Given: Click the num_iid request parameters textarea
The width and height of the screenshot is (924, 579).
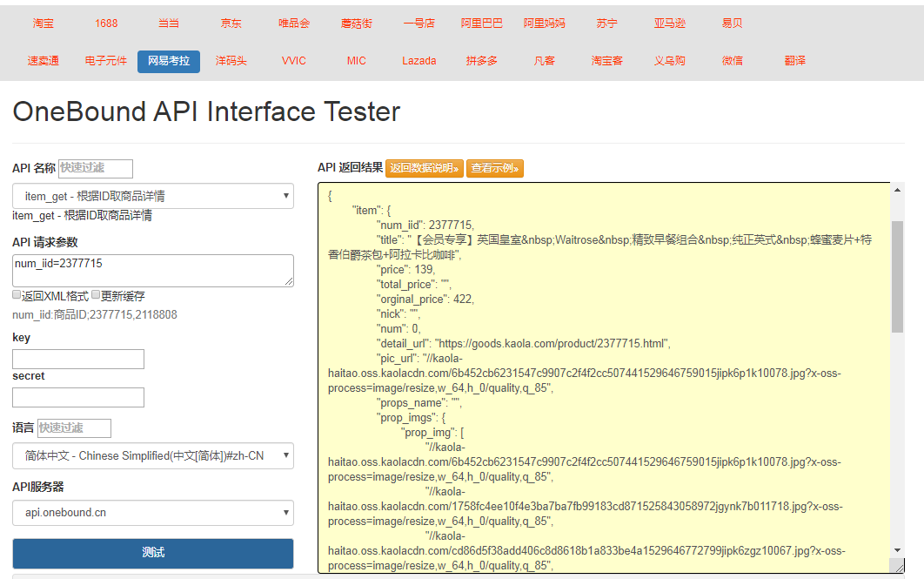Looking at the screenshot, I should 152,271.
